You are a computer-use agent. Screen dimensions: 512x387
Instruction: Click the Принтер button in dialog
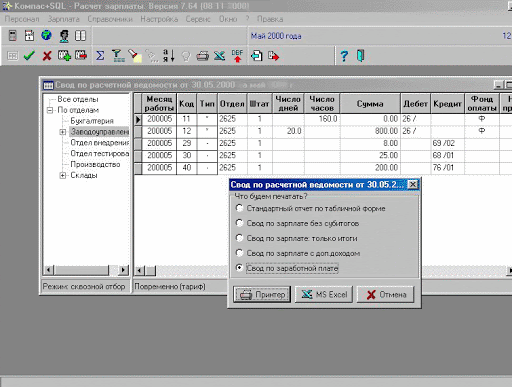click(262, 294)
